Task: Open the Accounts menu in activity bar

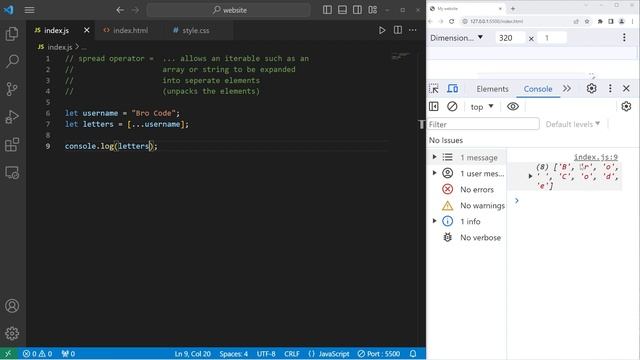Action: [x=12, y=306]
